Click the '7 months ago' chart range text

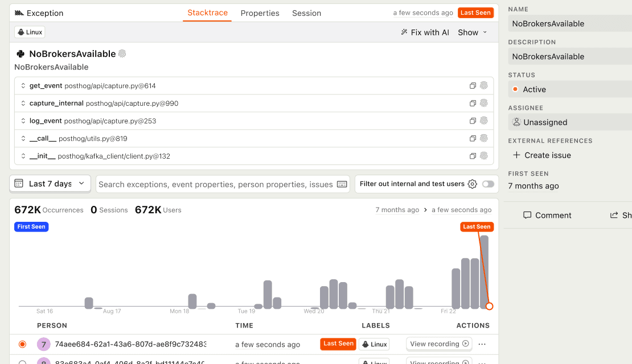397,210
